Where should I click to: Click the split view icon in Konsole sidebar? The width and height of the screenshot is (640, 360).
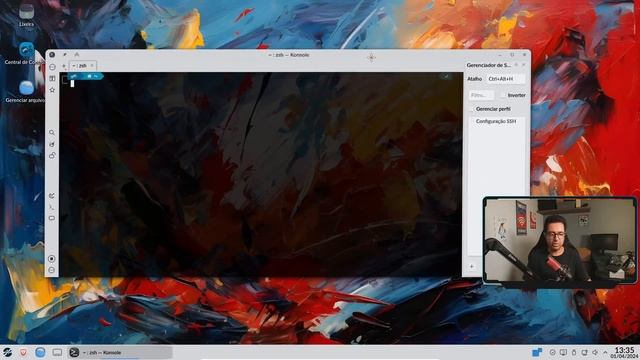click(52, 78)
